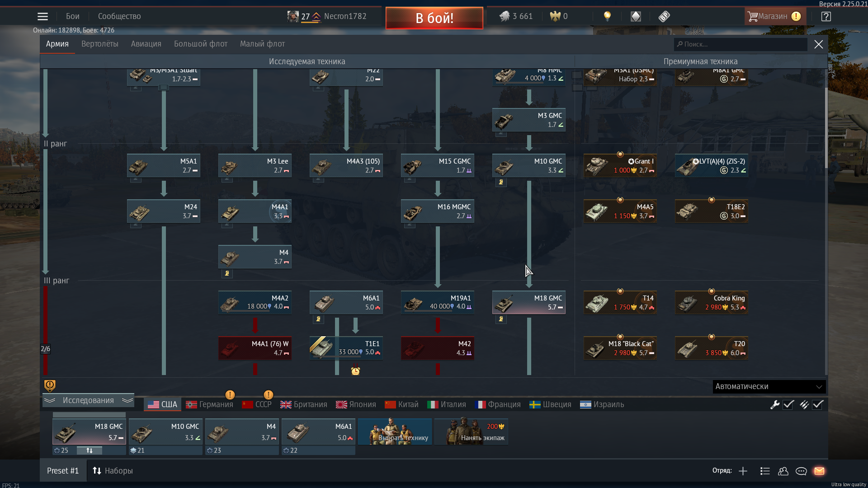Open the ticket/warbond shop icon
The height and width of the screenshot is (488, 868).
[664, 17]
